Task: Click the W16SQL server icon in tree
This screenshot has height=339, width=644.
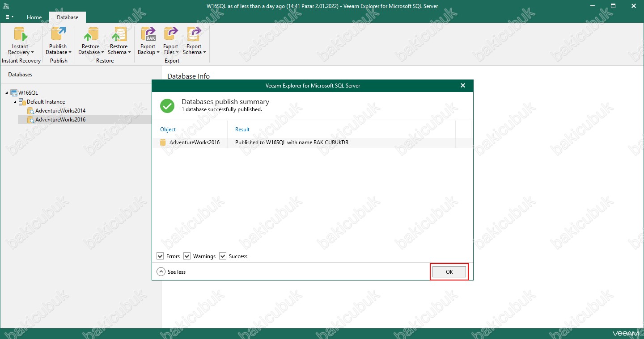Action: point(13,93)
